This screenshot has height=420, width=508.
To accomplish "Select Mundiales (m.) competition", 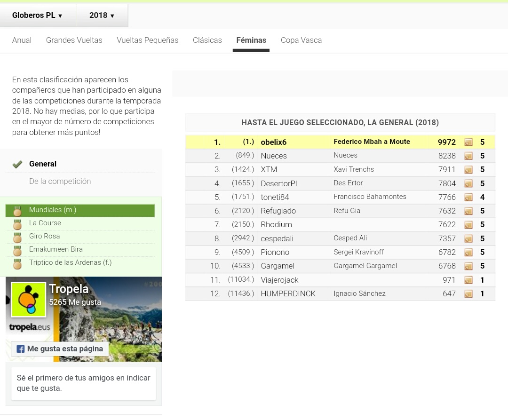I will tap(80, 210).
